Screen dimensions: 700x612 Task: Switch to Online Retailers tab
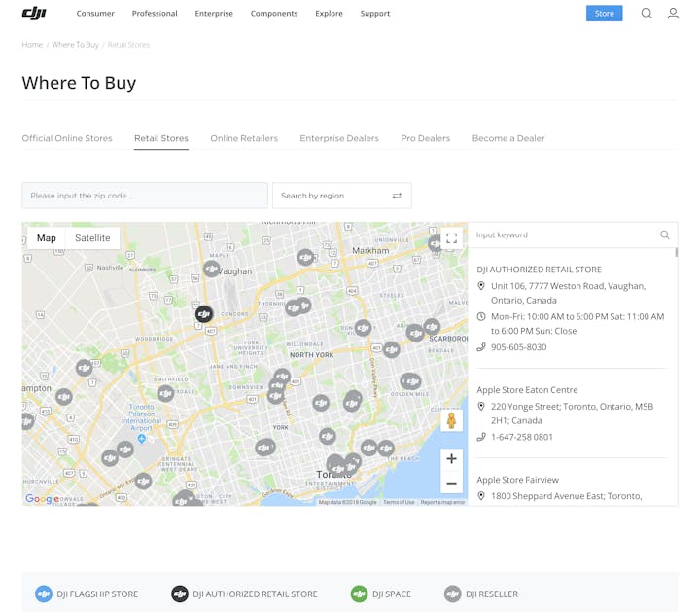click(x=244, y=138)
